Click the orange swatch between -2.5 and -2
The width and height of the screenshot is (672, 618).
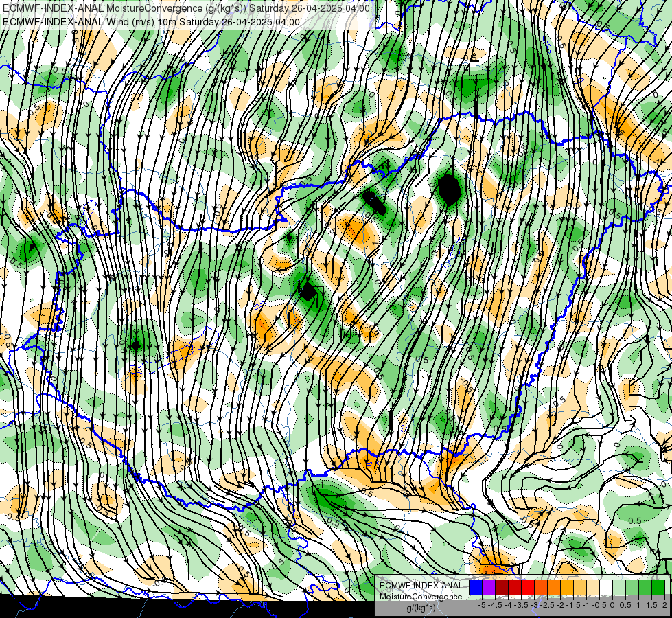tap(554, 587)
